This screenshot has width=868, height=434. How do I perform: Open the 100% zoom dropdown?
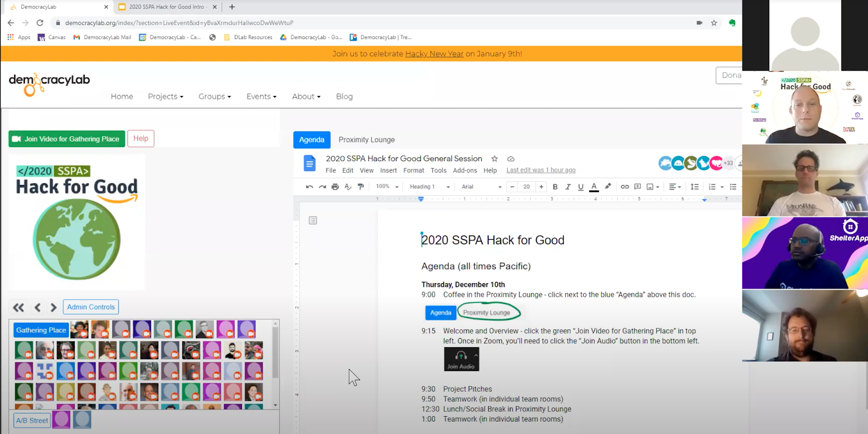click(x=387, y=187)
